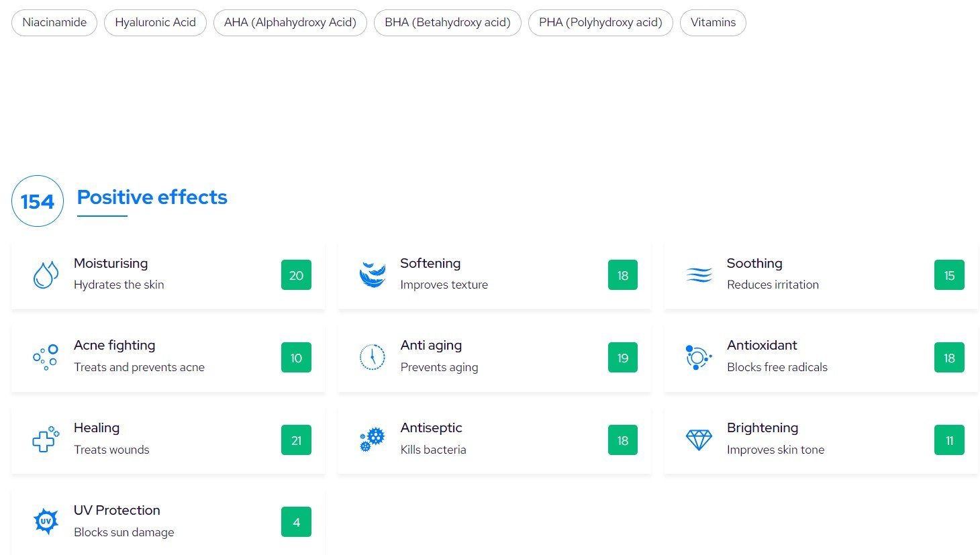Screen dimensions: 980x555
Task: Click the Acne fighting bubbles icon
Action: coord(46,358)
